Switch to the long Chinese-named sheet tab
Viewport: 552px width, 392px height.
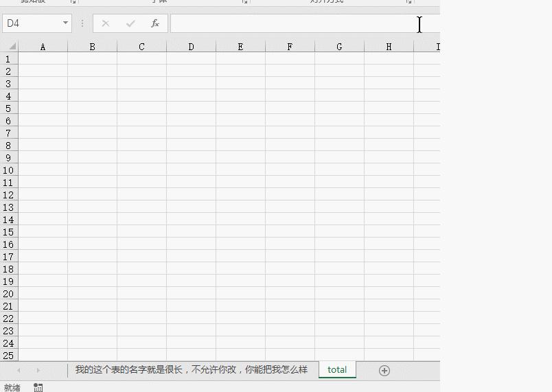[192, 370]
